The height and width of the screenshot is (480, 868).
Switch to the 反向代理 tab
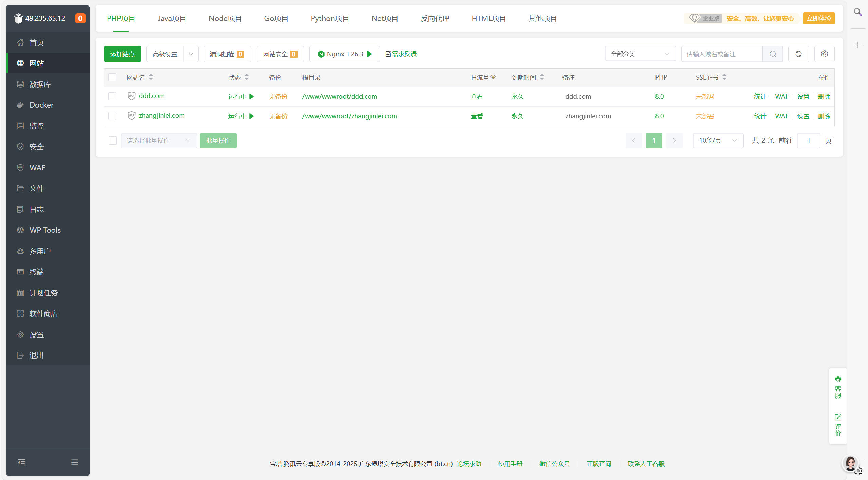(x=435, y=19)
